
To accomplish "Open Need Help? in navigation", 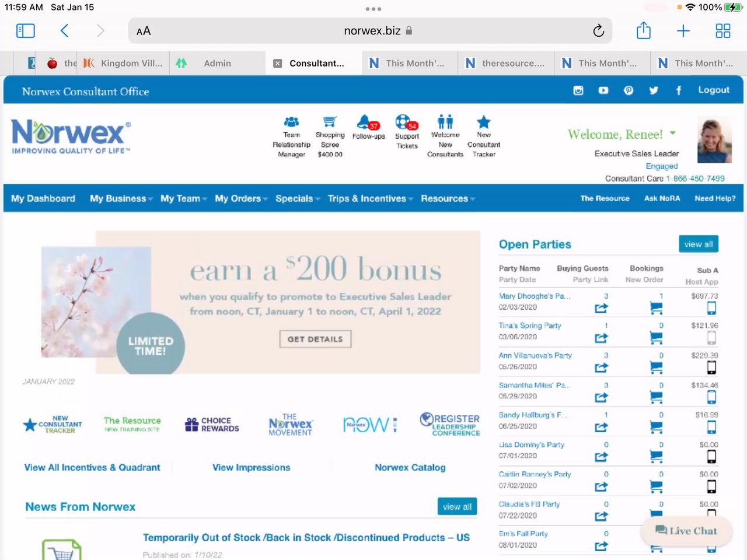I will tap(715, 198).
